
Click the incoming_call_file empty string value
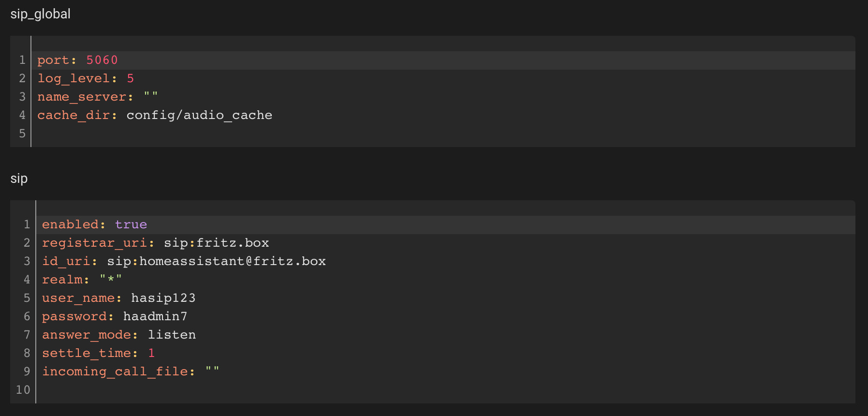212,371
